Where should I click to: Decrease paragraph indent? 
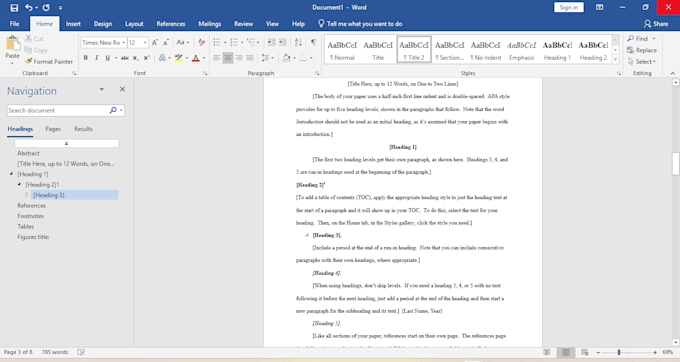271,42
